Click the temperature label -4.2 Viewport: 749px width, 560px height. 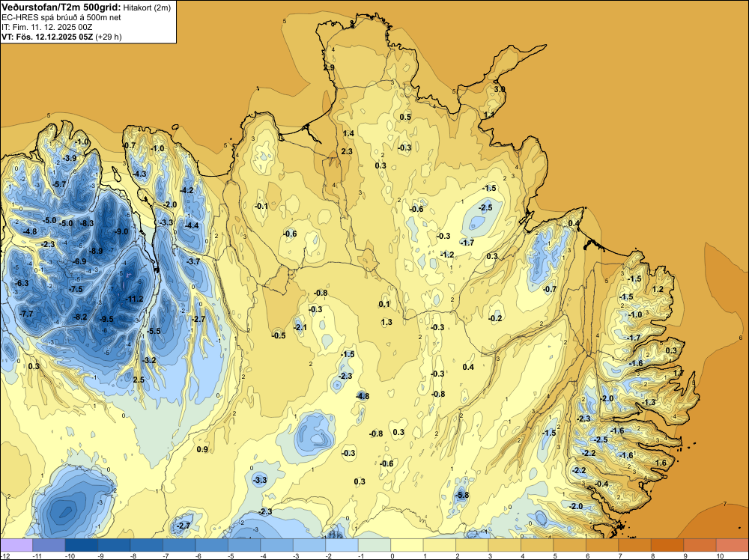tap(187, 190)
